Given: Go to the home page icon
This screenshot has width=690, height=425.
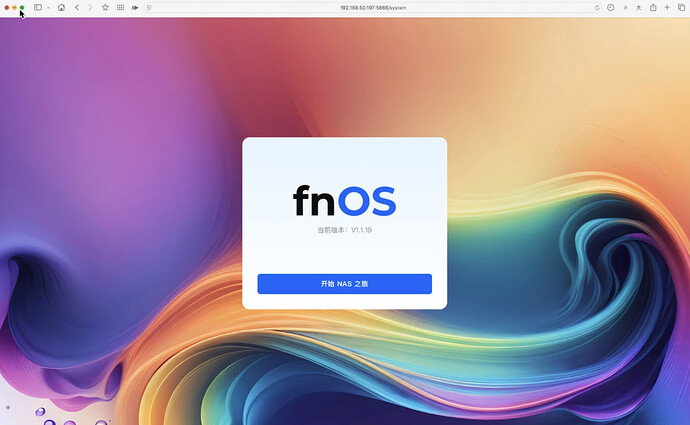Looking at the screenshot, I should click(62, 7).
